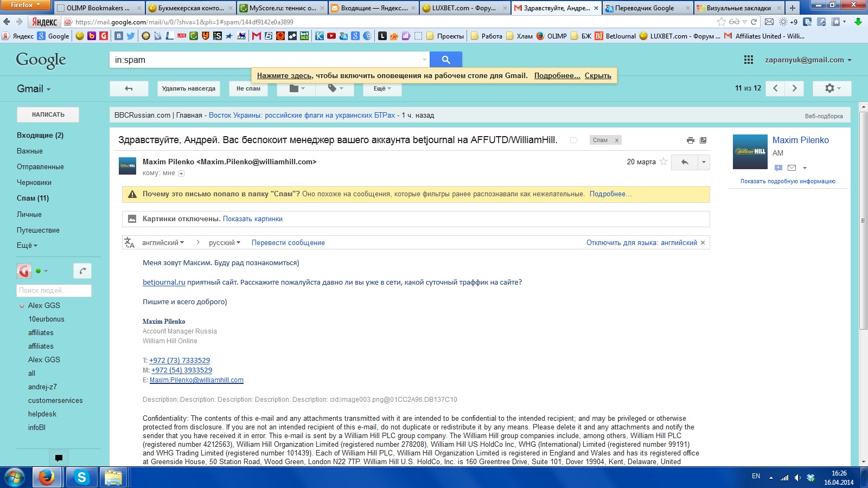Switch to the Переводчик Google tab
868x488 pixels.
pos(647,8)
